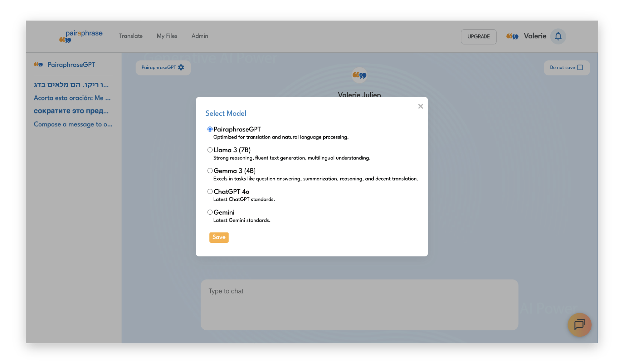Click the Type to chat input field
624x364 pixels.
(x=359, y=304)
